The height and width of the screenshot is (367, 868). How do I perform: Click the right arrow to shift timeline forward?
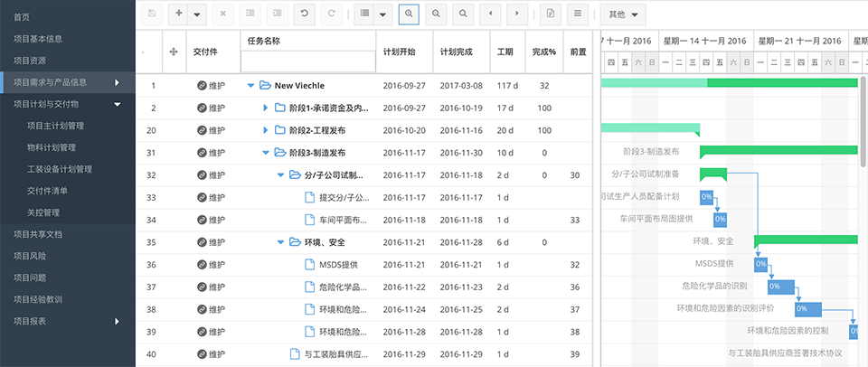pyautogui.click(x=517, y=14)
